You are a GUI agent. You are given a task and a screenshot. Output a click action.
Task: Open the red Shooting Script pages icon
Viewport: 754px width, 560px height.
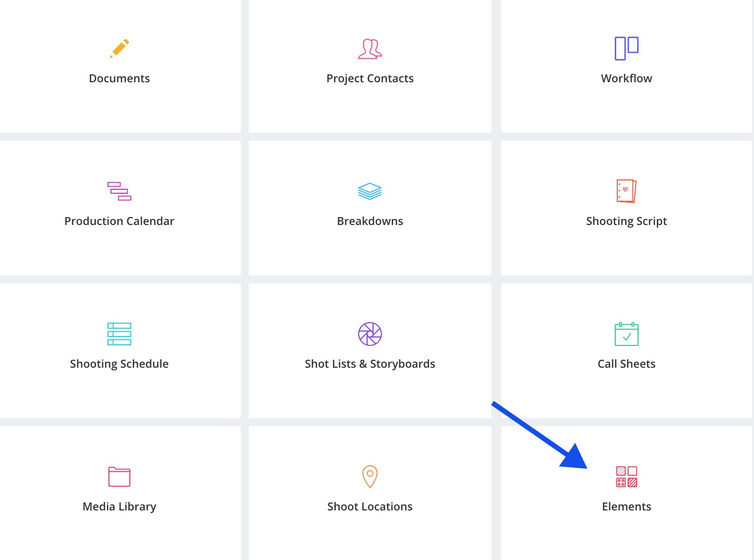(626, 191)
